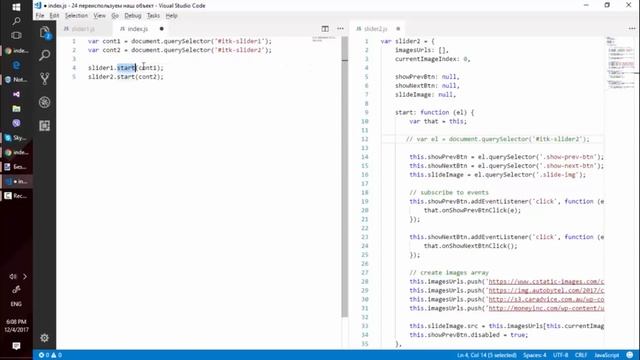
Task: Change language mode JavaScript
Action: pos(606,355)
